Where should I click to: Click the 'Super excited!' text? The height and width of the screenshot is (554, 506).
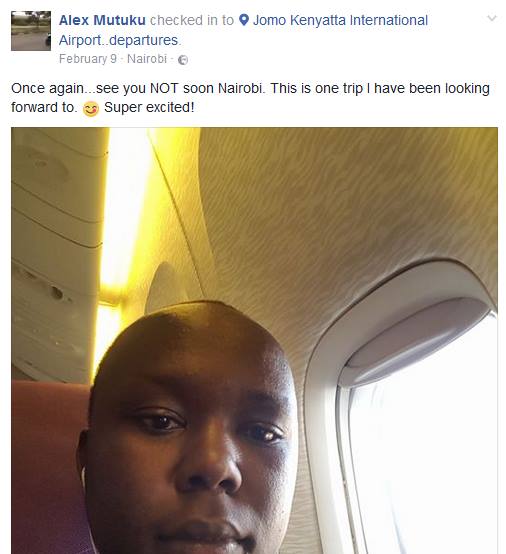point(149,107)
